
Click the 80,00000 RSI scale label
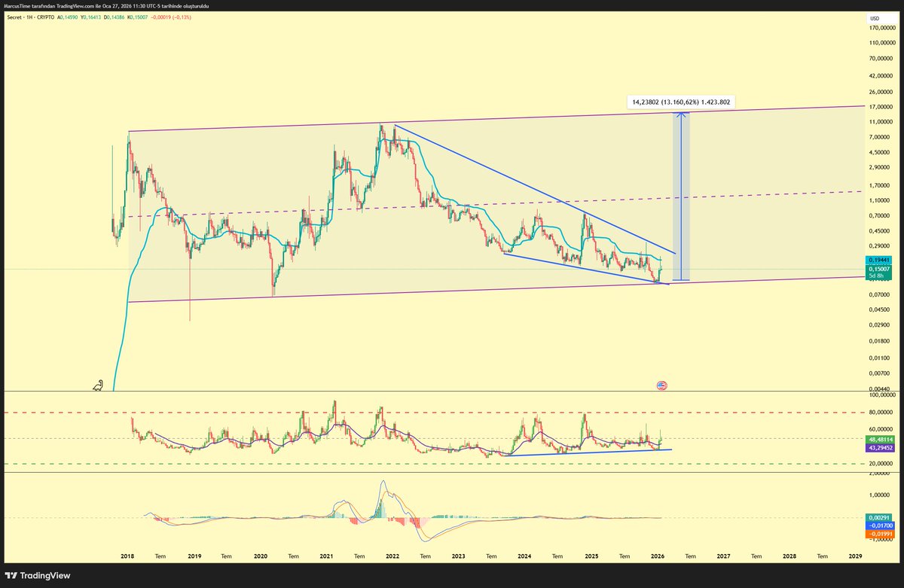(881, 412)
